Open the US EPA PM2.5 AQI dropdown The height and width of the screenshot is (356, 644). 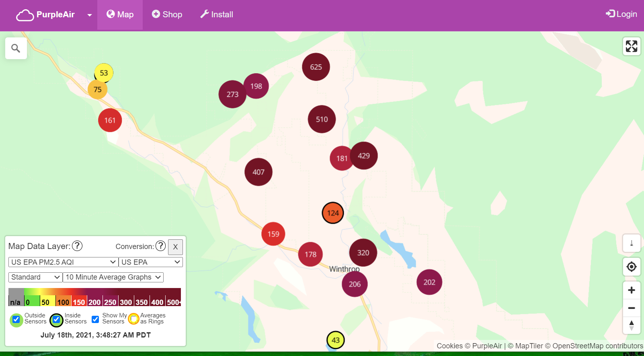click(x=63, y=262)
